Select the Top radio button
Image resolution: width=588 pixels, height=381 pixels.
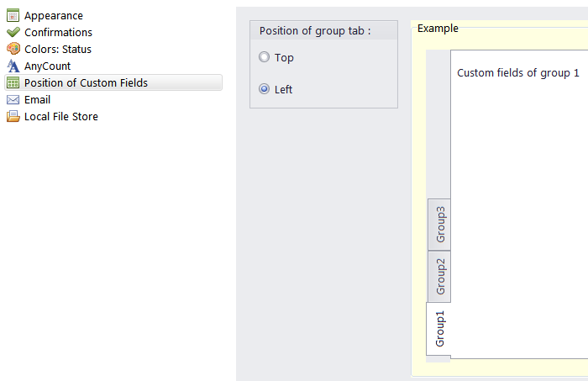point(264,57)
